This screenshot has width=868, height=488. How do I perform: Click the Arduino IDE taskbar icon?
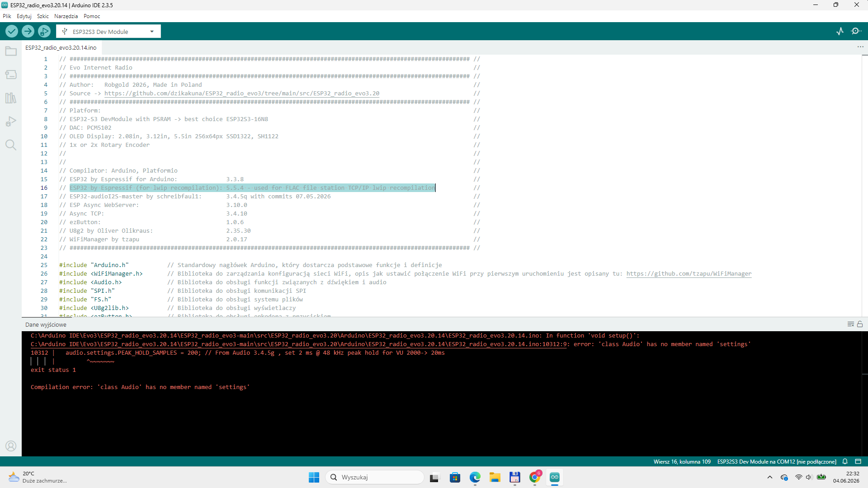pyautogui.click(x=555, y=477)
